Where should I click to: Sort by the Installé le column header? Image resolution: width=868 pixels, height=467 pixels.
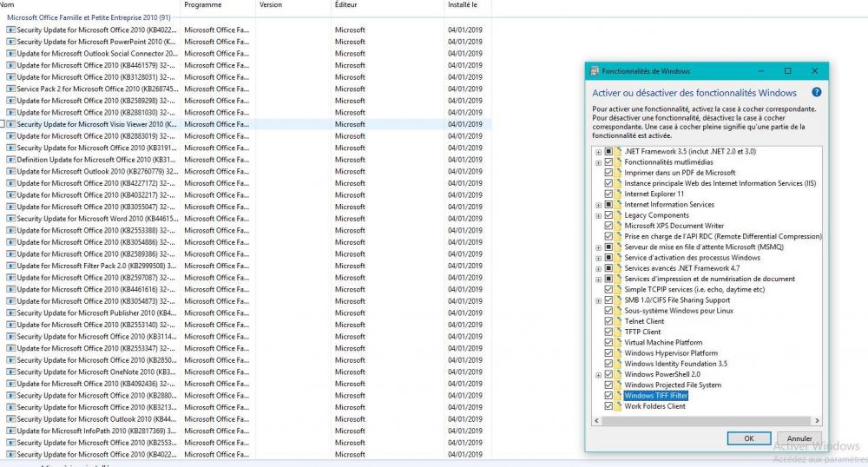tap(467, 4)
